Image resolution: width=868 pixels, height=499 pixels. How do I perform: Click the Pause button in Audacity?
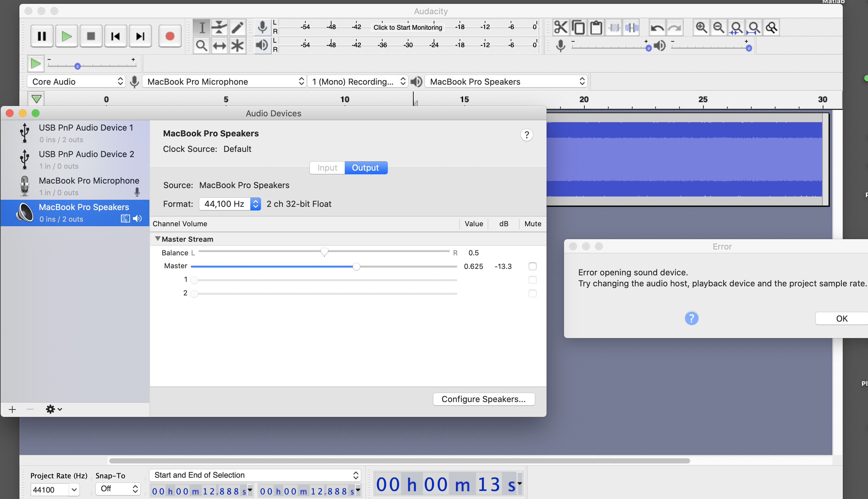[x=42, y=36]
